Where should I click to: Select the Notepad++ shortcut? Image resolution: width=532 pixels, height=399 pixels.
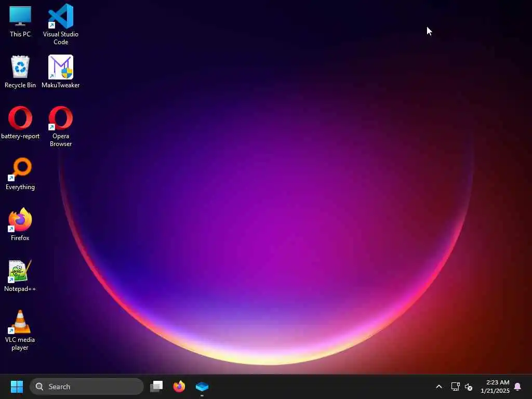[20, 275]
